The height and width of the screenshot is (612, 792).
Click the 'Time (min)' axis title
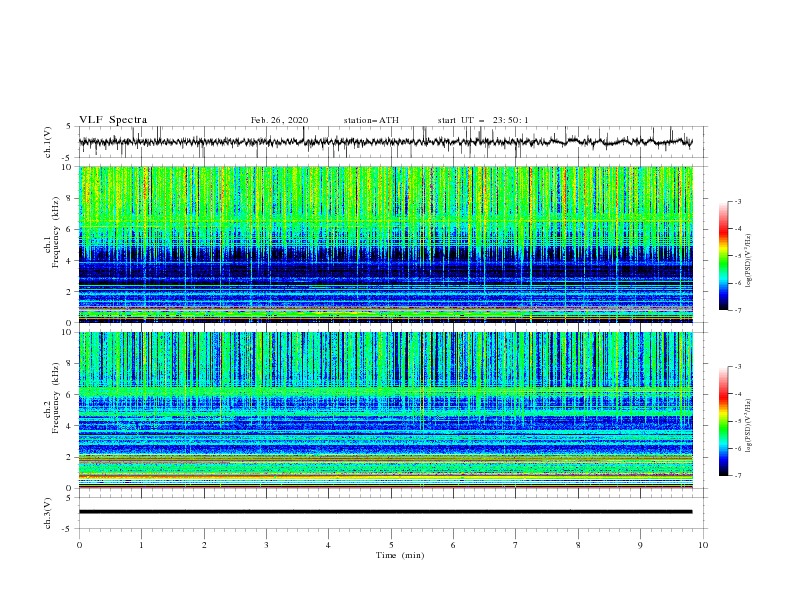coord(400,555)
